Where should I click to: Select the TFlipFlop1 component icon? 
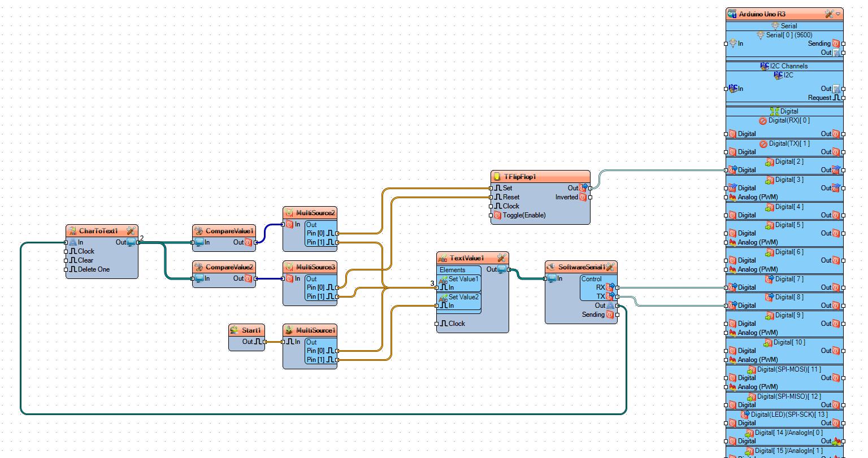tap(497, 177)
